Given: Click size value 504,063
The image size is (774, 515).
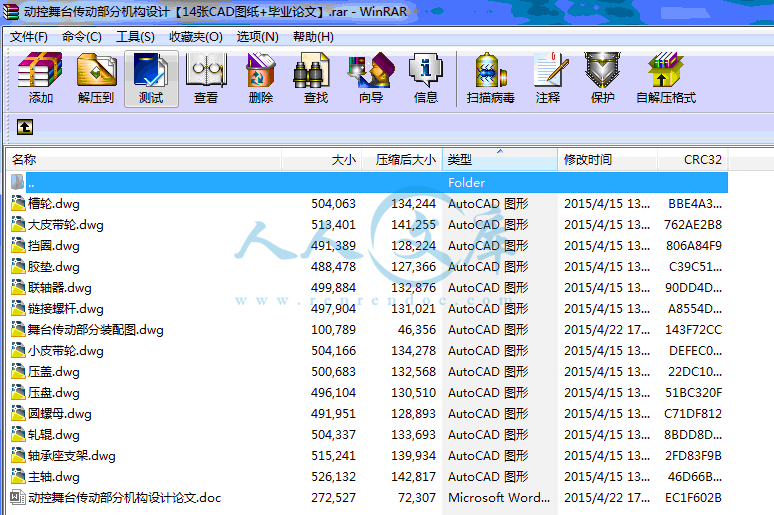Looking at the screenshot, I should [x=333, y=203].
